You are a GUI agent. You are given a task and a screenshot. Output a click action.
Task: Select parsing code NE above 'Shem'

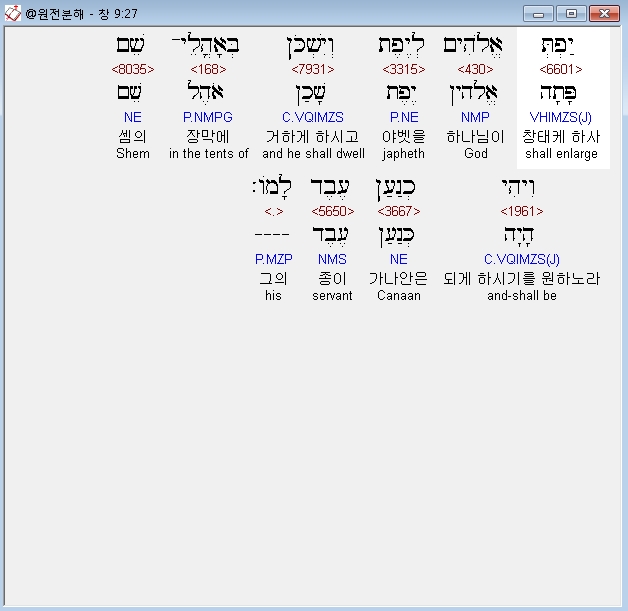tap(133, 117)
